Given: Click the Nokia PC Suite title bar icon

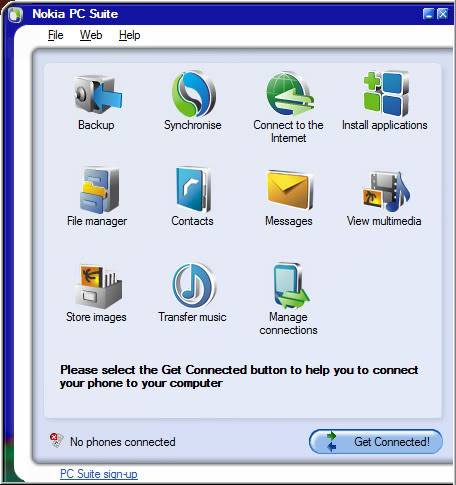Looking at the screenshot, I should [15, 15].
